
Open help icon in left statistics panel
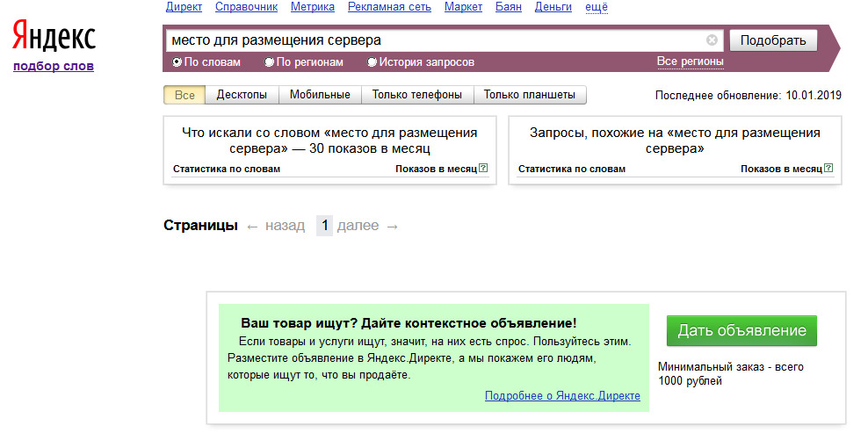[x=484, y=168]
